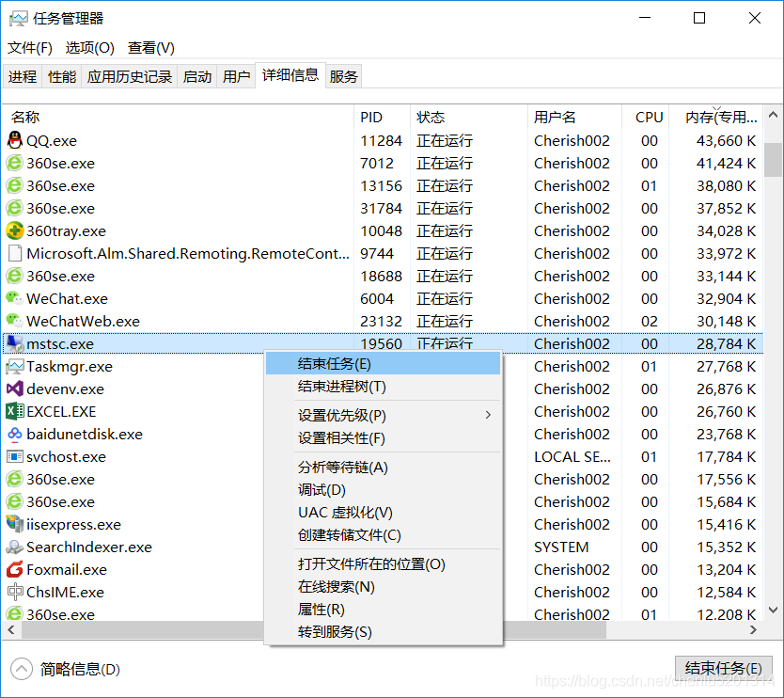Sort by the CPU column header
The height and width of the screenshot is (698, 784).
646,117
